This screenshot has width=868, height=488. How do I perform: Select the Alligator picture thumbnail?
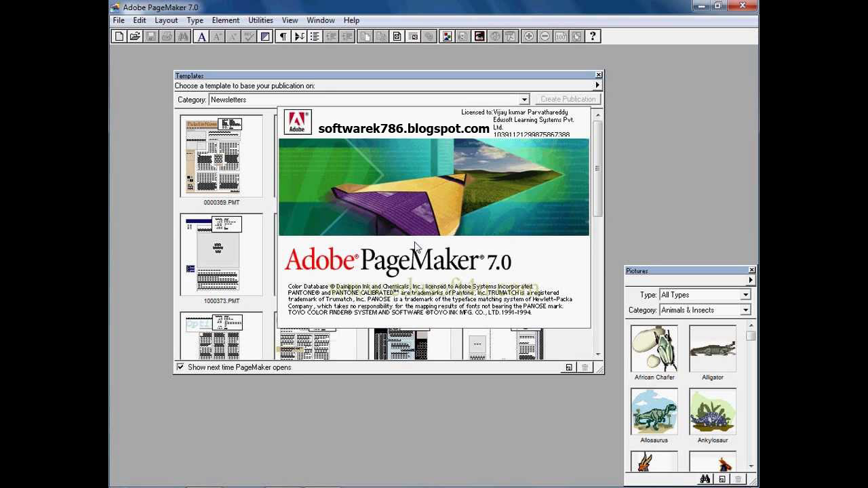click(713, 348)
